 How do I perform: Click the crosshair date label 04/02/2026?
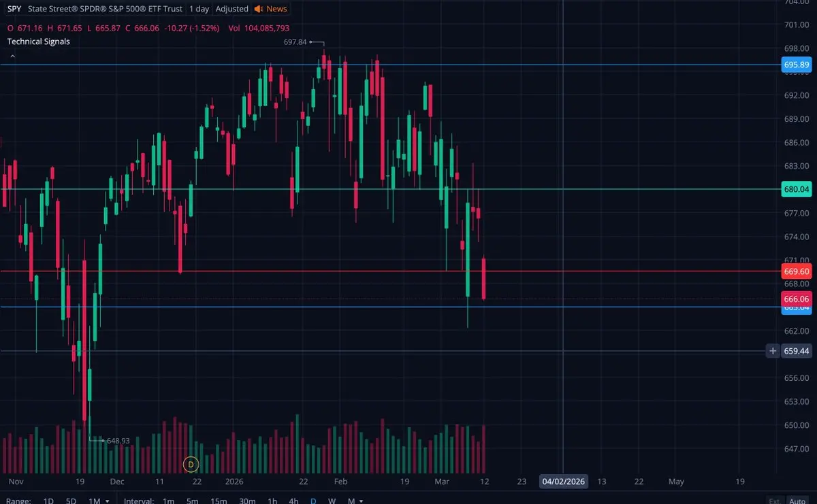564,482
